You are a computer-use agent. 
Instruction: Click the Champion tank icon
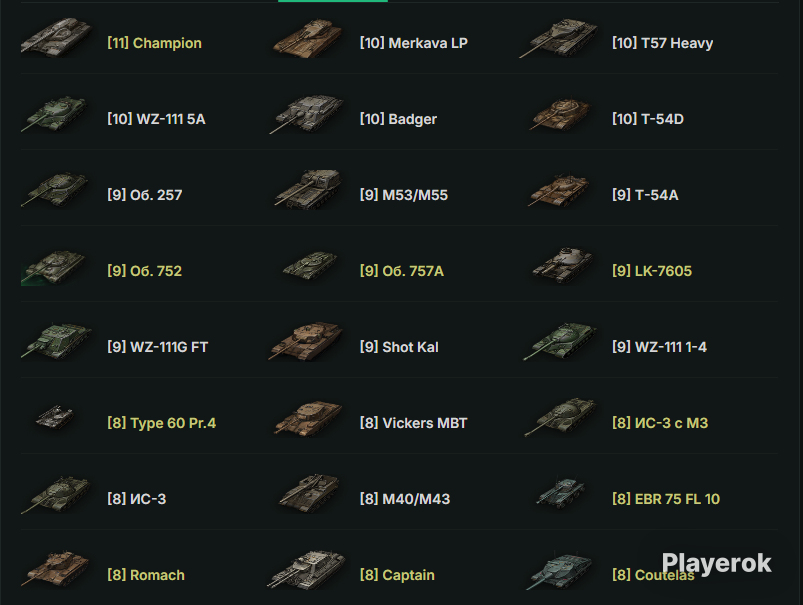(x=56, y=37)
